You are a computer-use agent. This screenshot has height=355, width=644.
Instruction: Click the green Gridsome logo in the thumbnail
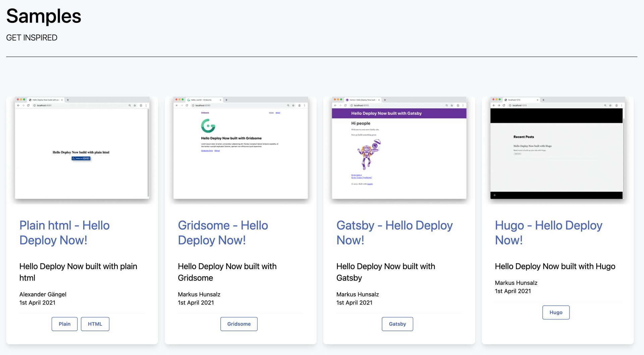(208, 126)
